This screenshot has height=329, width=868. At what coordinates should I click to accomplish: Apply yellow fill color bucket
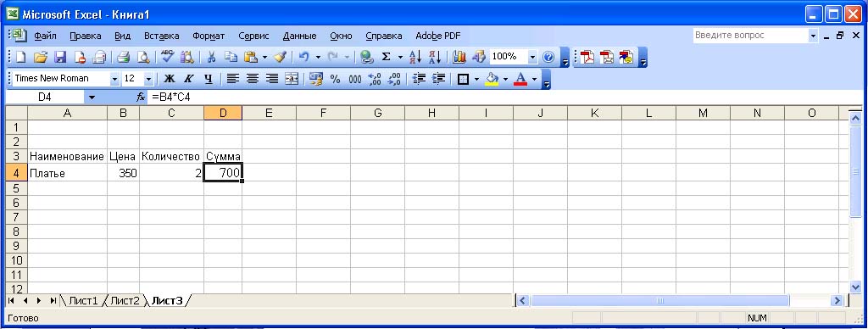(x=492, y=79)
